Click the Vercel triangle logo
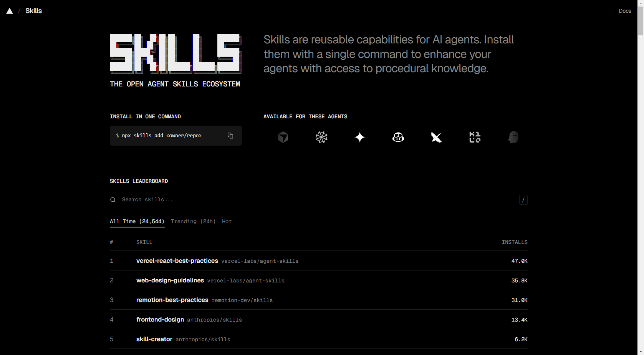 pyautogui.click(x=10, y=11)
